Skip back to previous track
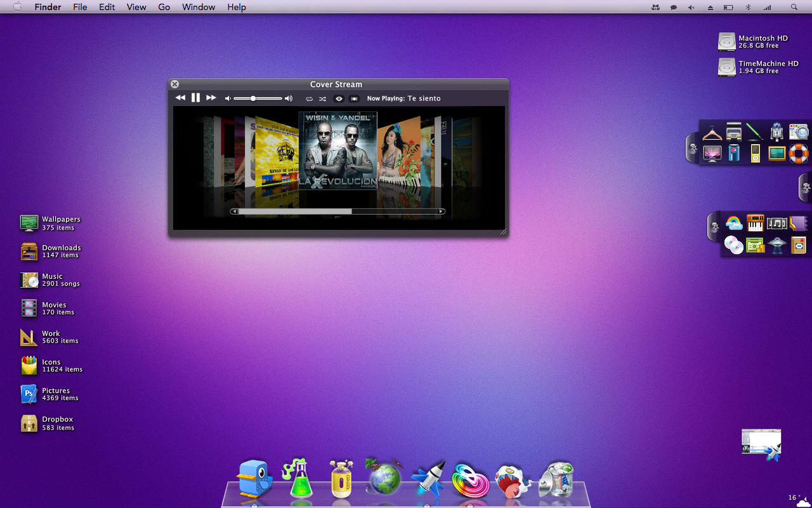 (x=180, y=98)
